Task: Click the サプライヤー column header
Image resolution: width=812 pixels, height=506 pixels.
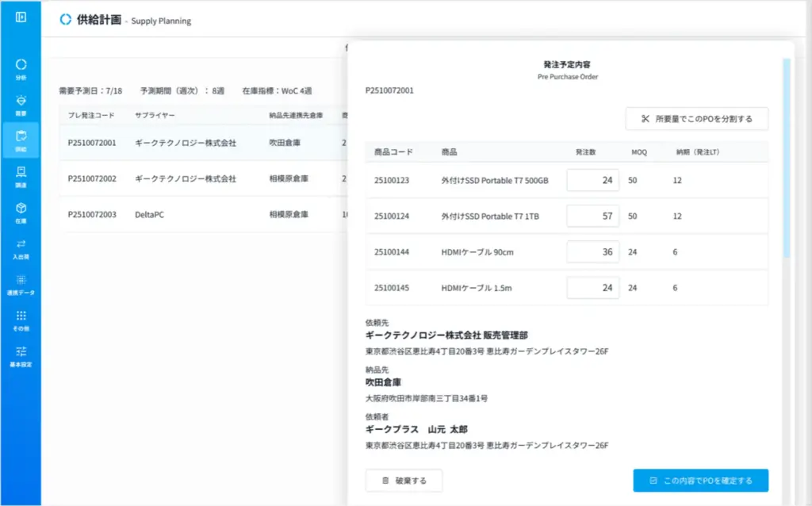Action: (155, 115)
